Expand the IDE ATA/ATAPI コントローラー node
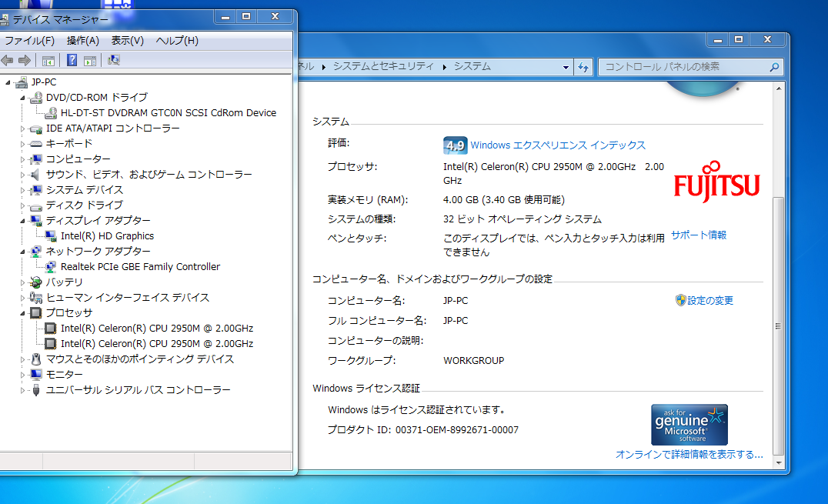828x504 pixels. click(23, 129)
